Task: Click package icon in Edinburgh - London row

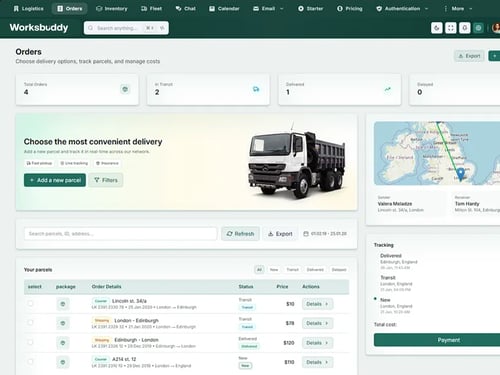Action: (x=63, y=343)
